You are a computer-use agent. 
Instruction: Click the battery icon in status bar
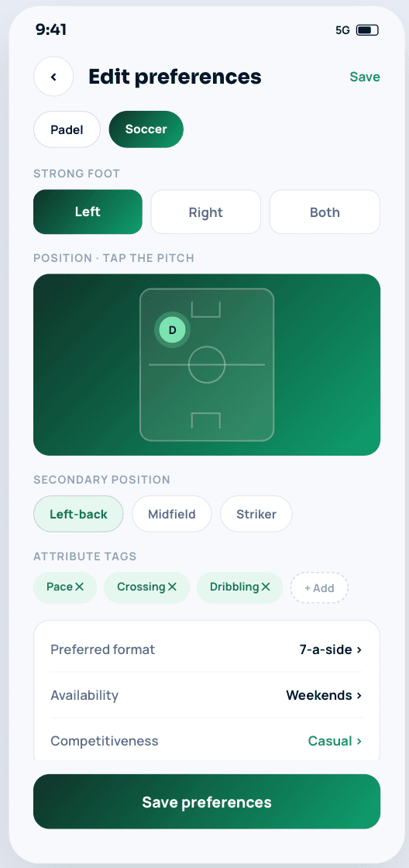tap(367, 30)
